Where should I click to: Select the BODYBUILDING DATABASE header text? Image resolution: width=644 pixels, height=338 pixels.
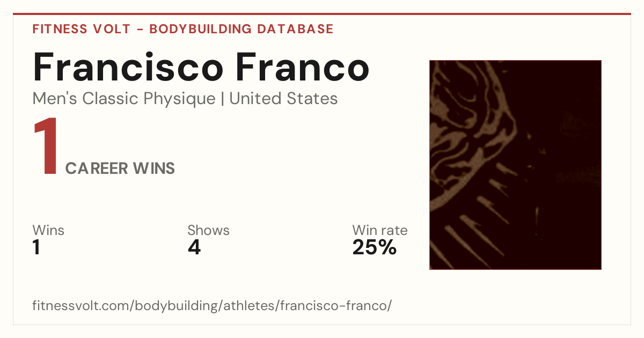241,29
